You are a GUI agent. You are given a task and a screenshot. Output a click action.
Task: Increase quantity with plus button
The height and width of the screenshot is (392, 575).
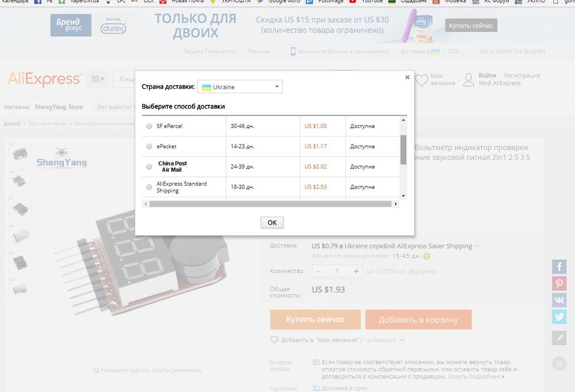[x=356, y=271]
